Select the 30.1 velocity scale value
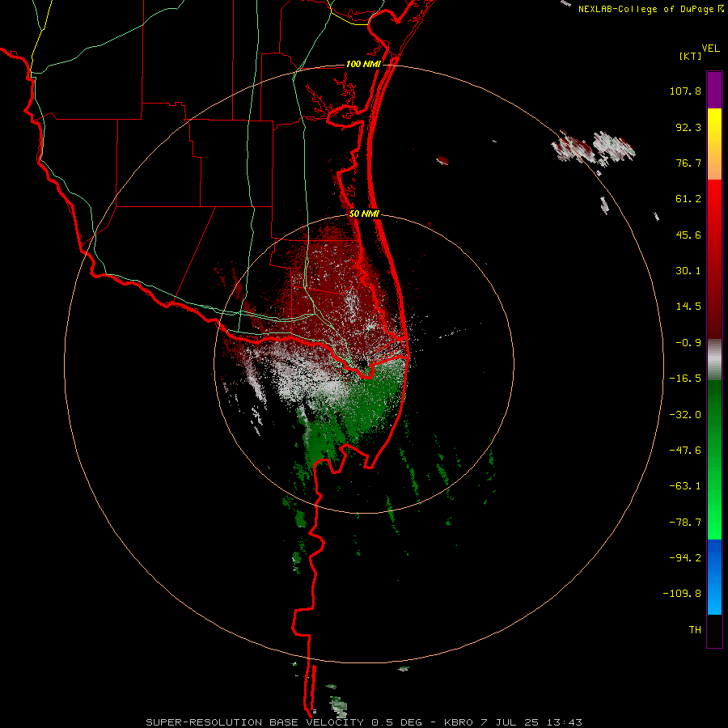 (688, 271)
